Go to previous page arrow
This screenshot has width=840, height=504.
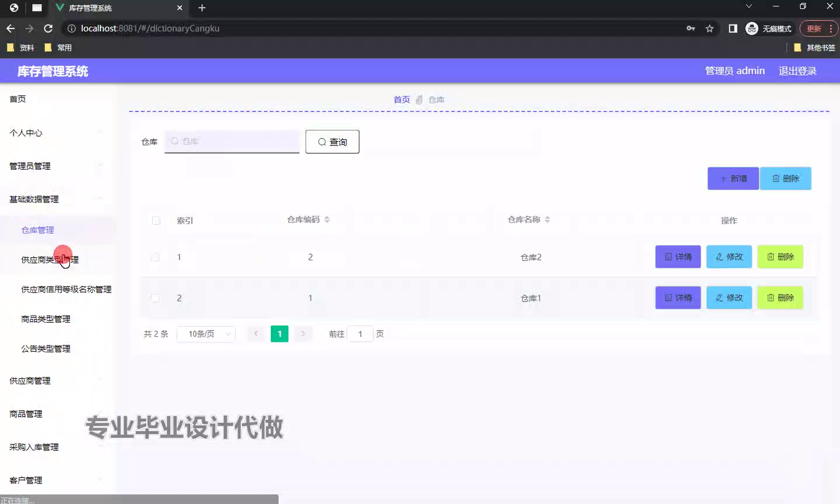pyautogui.click(x=256, y=334)
